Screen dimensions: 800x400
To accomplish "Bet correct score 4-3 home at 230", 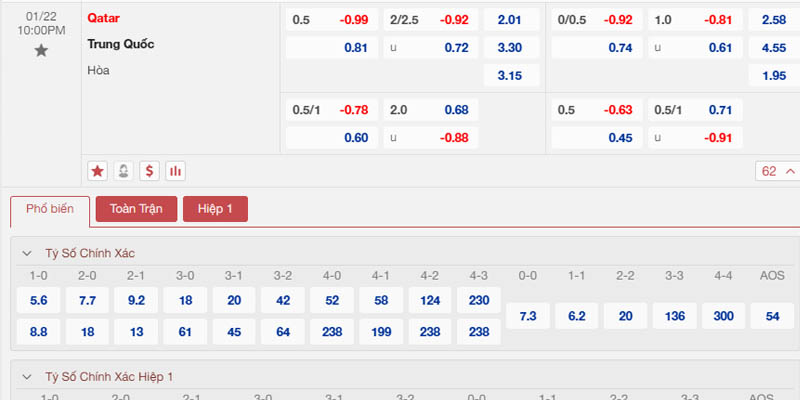I will point(479,300).
